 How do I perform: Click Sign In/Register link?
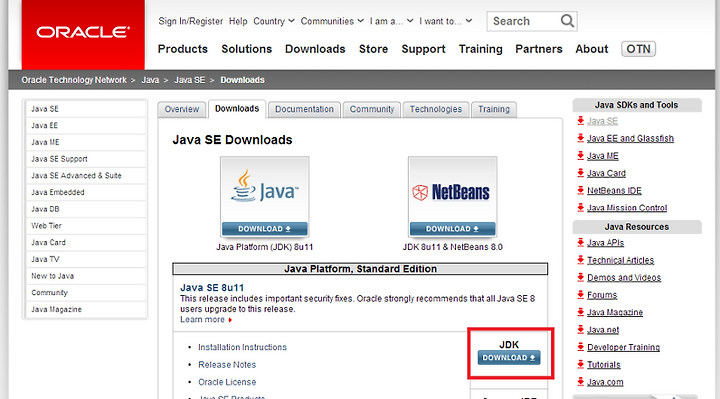(x=191, y=21)
